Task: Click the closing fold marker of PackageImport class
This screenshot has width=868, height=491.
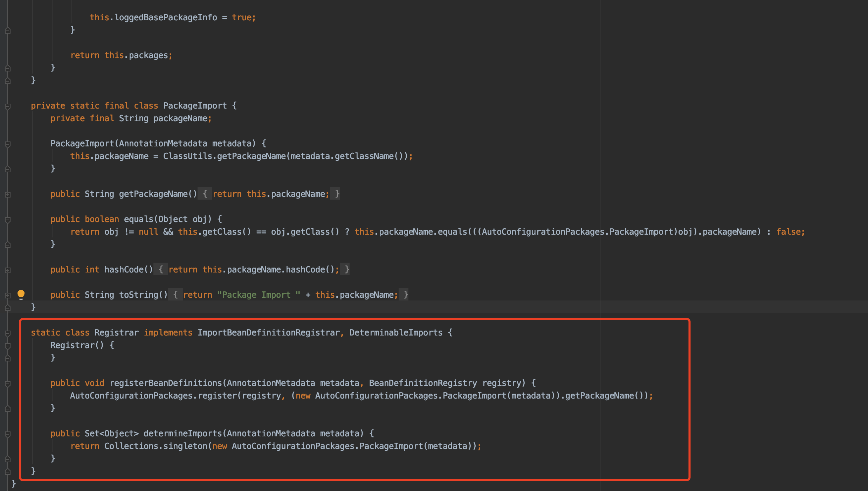Action: [8, 308]
